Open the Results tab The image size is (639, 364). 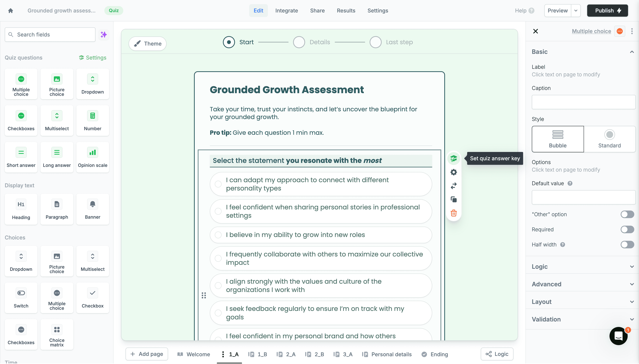coord(346,11)
